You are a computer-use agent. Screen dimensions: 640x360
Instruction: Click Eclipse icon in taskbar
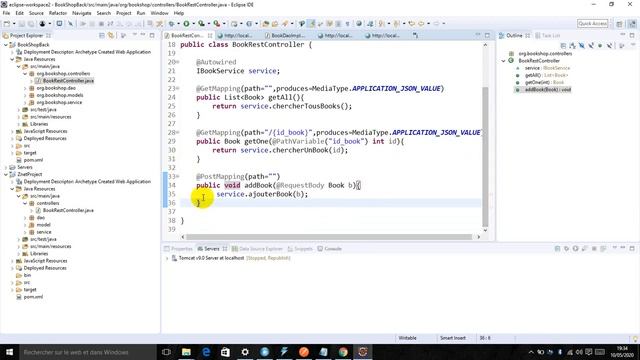pyautogui.click(x=362, y=352)
